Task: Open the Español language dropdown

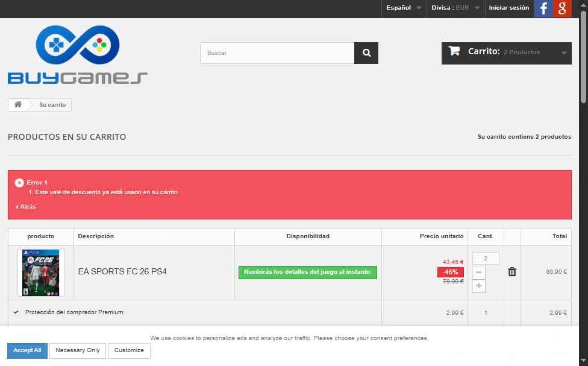Action: (404, 8)
